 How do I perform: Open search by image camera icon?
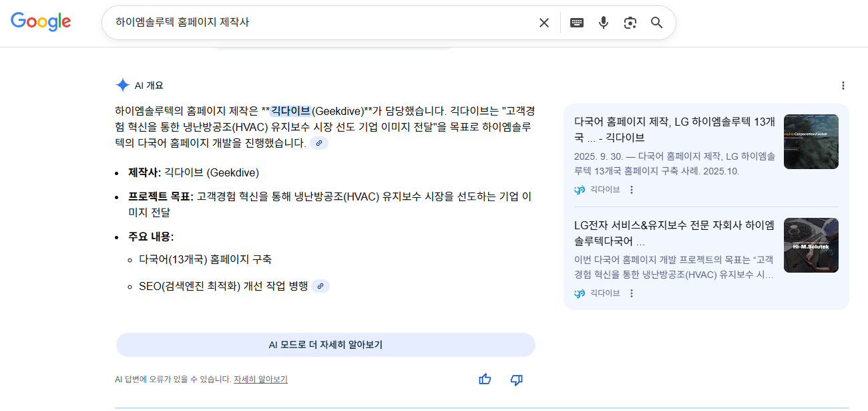630,23
